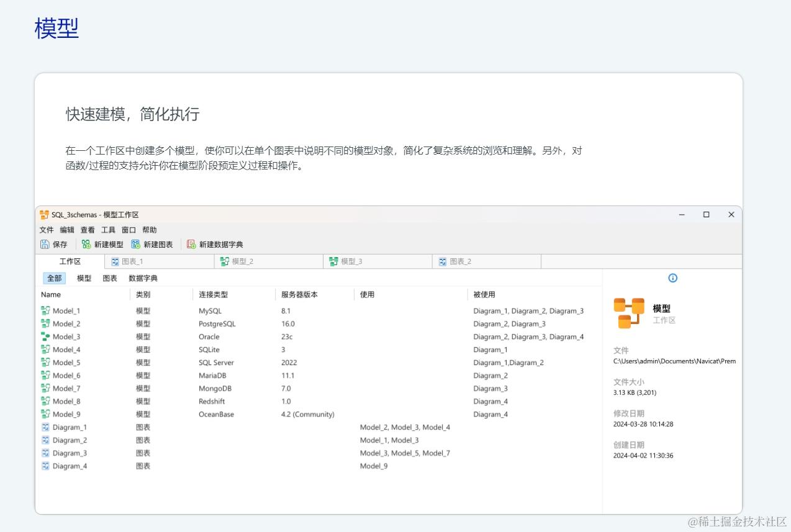
Task: Click the green model icon beside Model_3
Action: (45, 336)
